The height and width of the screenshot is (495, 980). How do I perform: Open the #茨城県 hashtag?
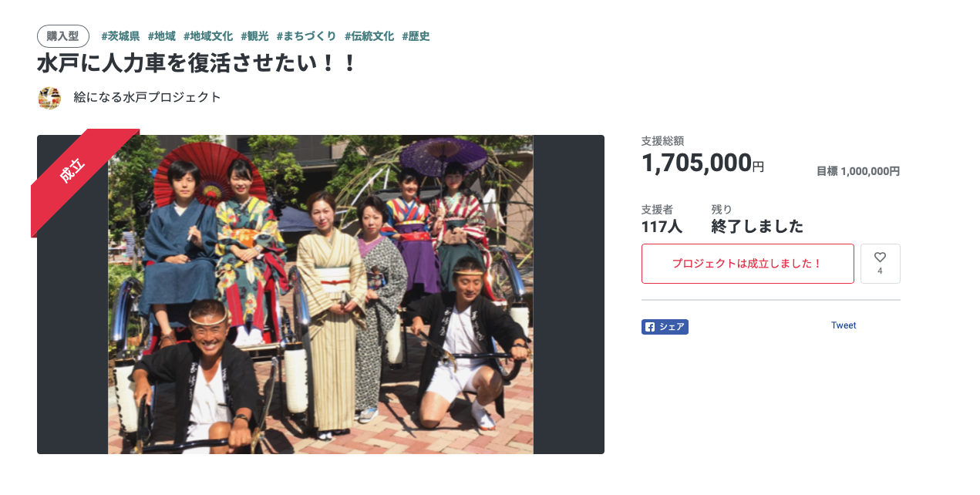click(120, 36)
